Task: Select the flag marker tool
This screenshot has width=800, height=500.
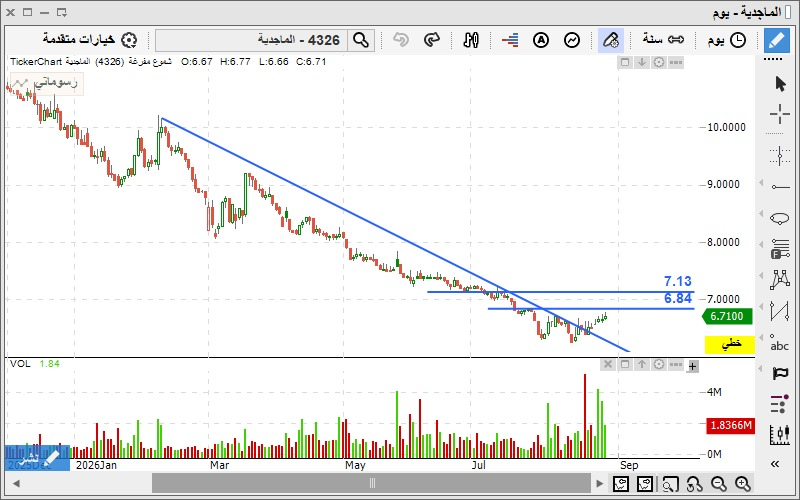Action: 780,373
